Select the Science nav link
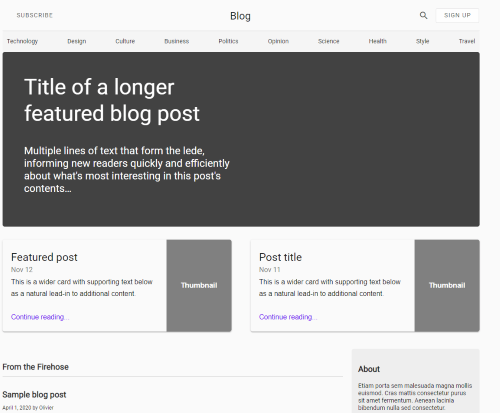This screenshot has width=500, height=413. point(329,41)
